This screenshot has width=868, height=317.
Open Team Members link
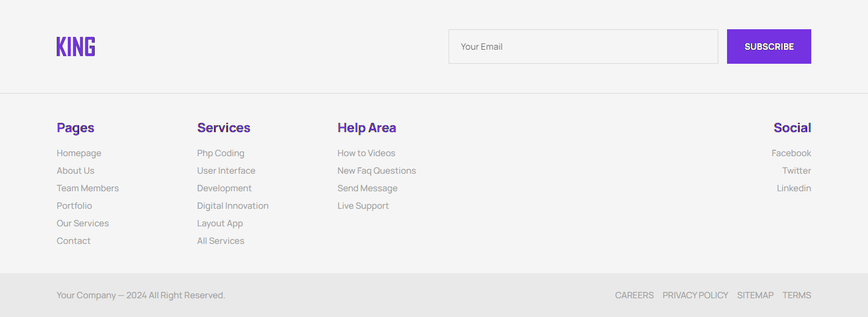tap(88, 188)
